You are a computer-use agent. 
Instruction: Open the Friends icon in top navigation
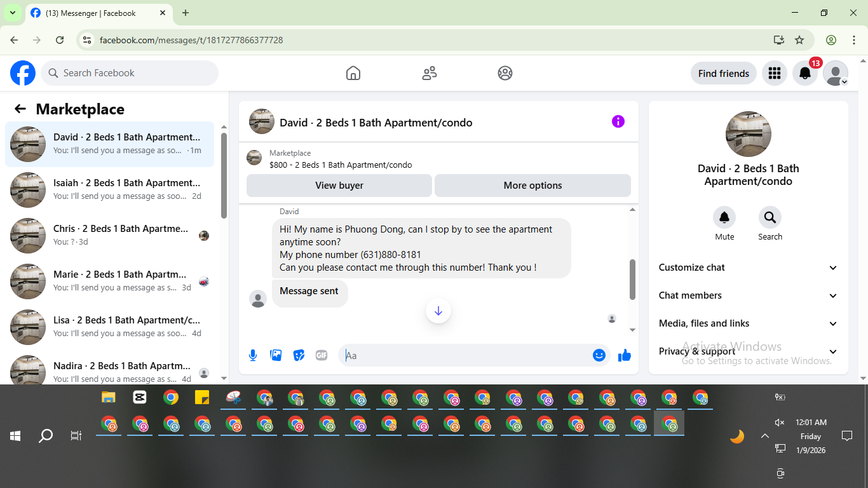click(430, 73)
